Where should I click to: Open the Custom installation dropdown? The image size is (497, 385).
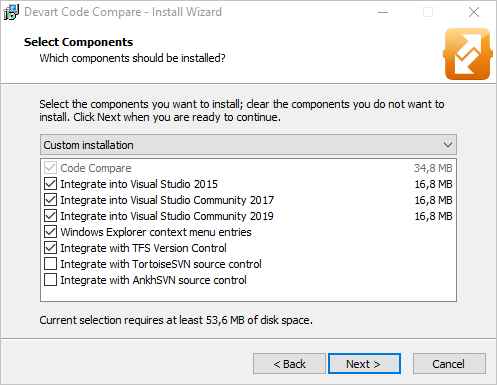[248, 145]
